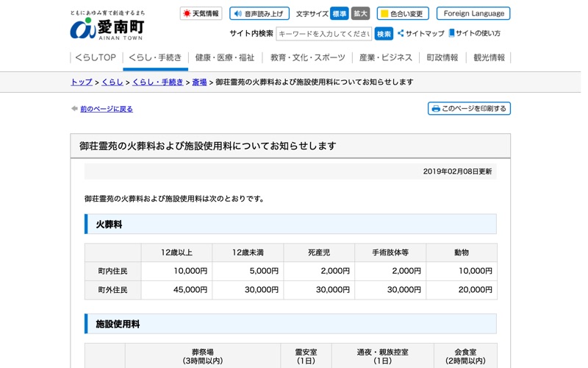The image size is (588, 368).
Task: Open the 観光情報 navigation tab
Action: (x=489, y=57)
